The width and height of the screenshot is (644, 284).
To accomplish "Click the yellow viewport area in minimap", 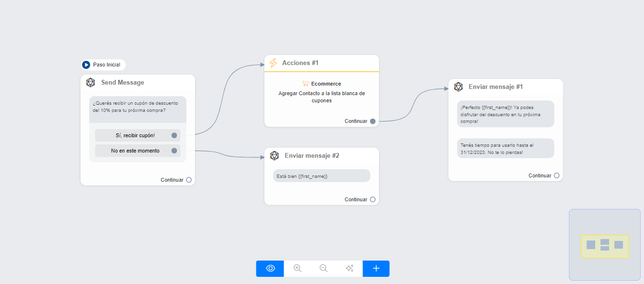I will coord(605,246).
